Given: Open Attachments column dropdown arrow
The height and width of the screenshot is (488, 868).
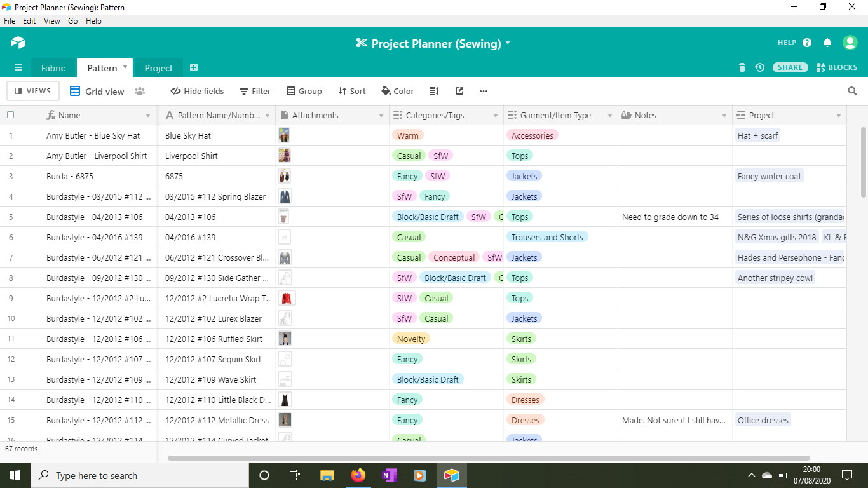Looking at the screenshot, I should 381,116.
